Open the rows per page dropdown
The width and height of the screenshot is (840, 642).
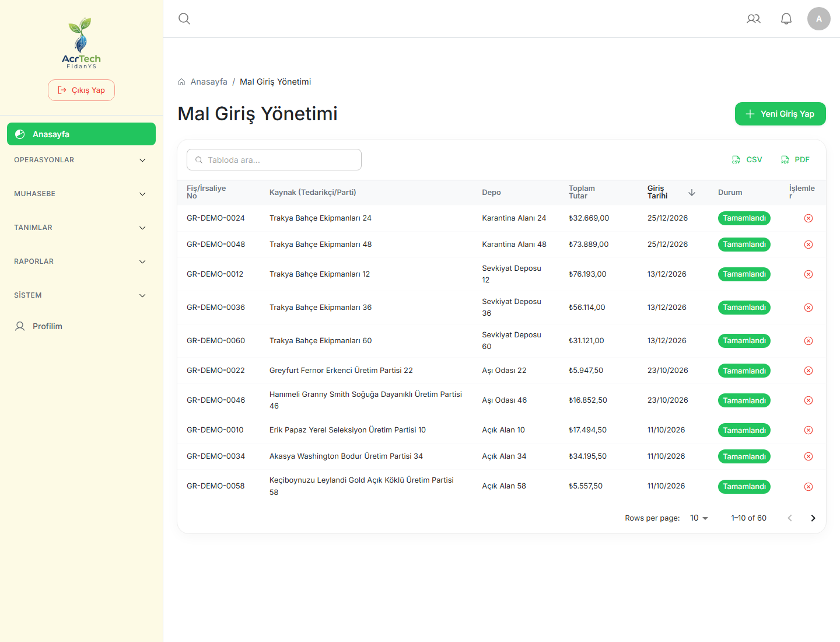click(x=699, y=518)
